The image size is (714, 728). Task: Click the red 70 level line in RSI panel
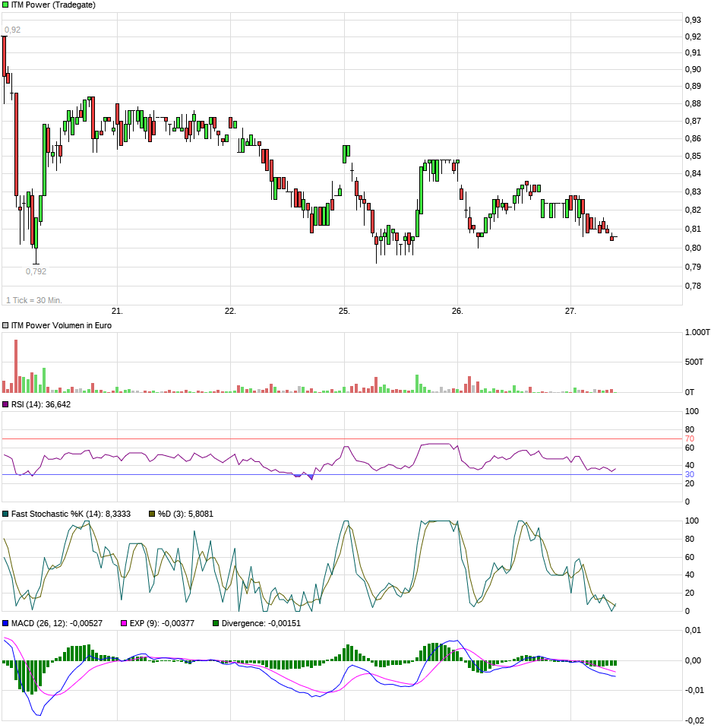tap(342, 439)
